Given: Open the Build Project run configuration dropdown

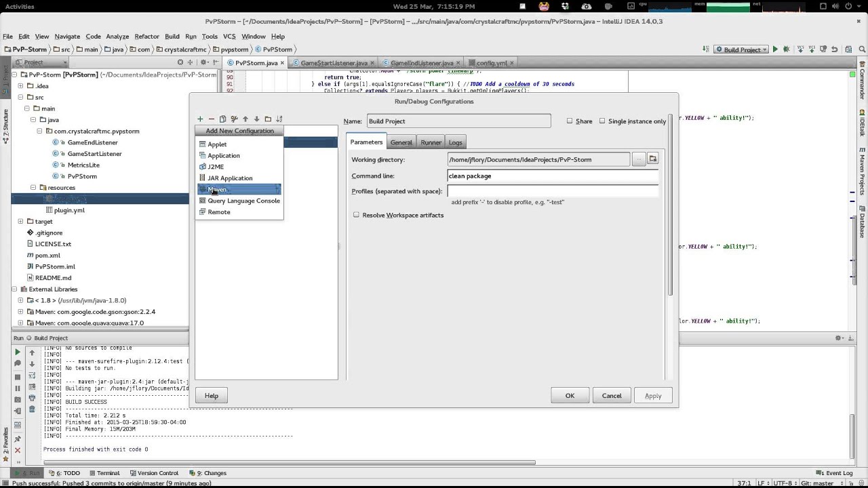Looking at the screenshot, I should pos(742,49).
